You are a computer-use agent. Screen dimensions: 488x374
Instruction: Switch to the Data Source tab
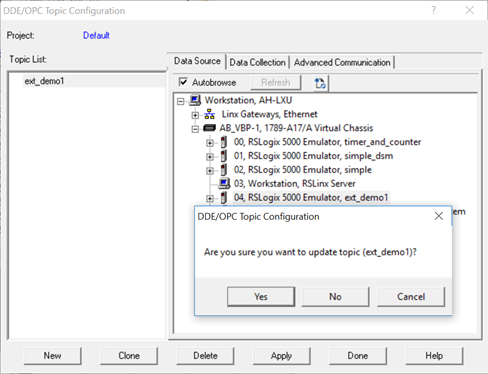197,61
